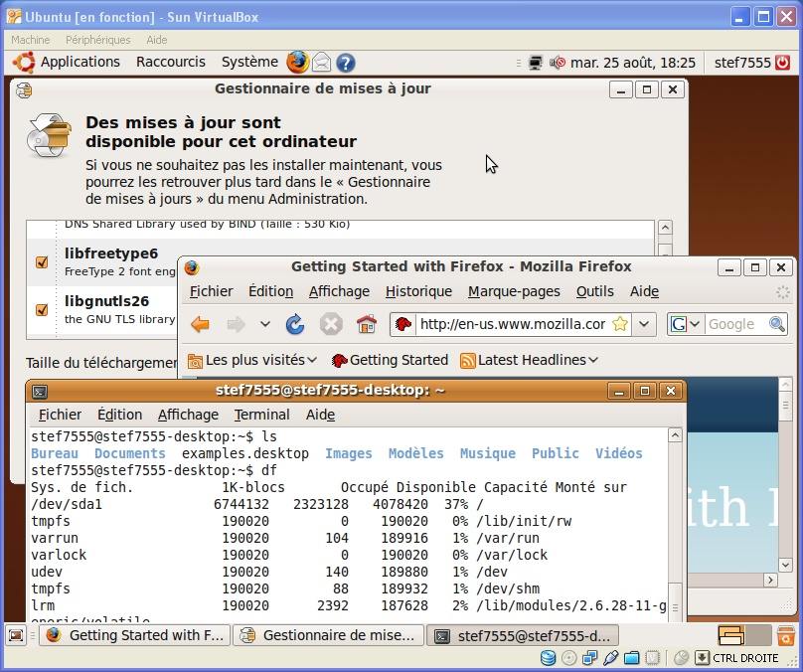Image resolution: width=803 pixels, height=672 pixels.
Task: Reload the page in Firefox
Action: pos(295,324)
